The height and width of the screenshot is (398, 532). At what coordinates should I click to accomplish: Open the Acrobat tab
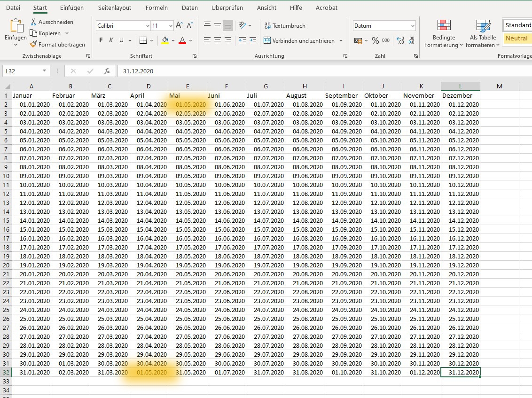[x=327, y=8]
